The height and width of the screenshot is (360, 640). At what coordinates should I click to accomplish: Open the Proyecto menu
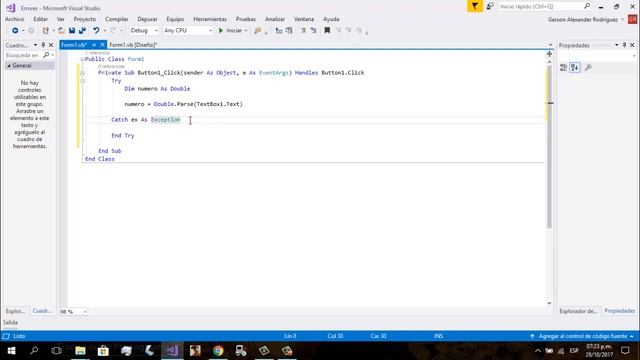(x=84, y=19)
